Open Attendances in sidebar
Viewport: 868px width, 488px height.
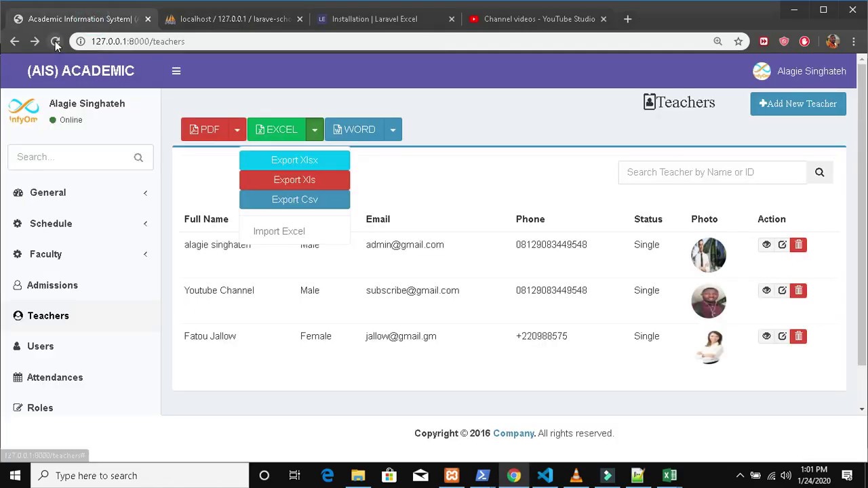(80, 378)
